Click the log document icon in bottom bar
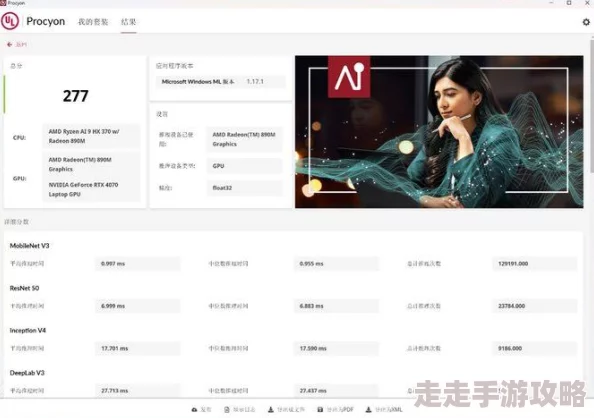The width and height of the screenshot is (594, 418). (x=227, y=410)
